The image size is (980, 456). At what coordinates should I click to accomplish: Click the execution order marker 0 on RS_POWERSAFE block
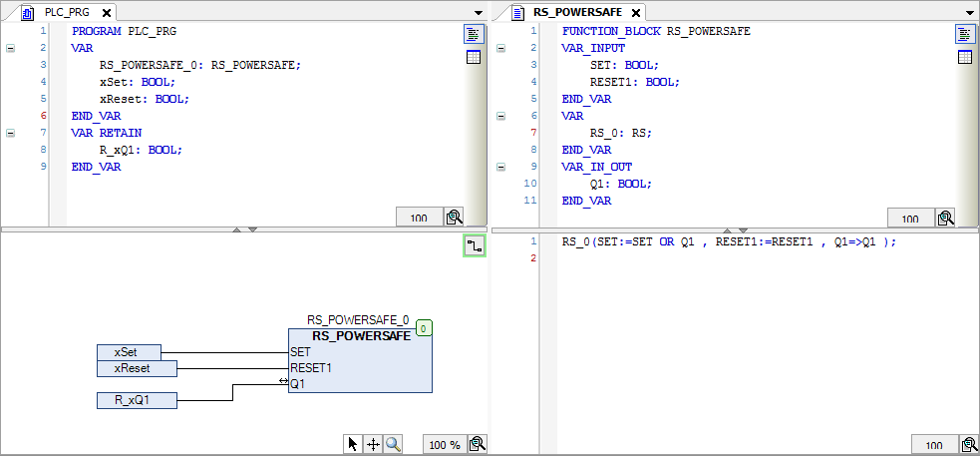(x=424, y=328)
